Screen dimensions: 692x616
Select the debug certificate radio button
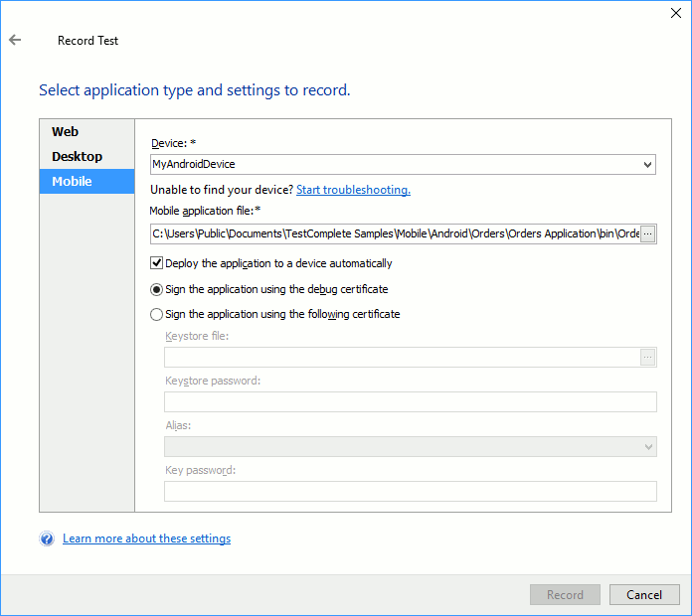157,289
